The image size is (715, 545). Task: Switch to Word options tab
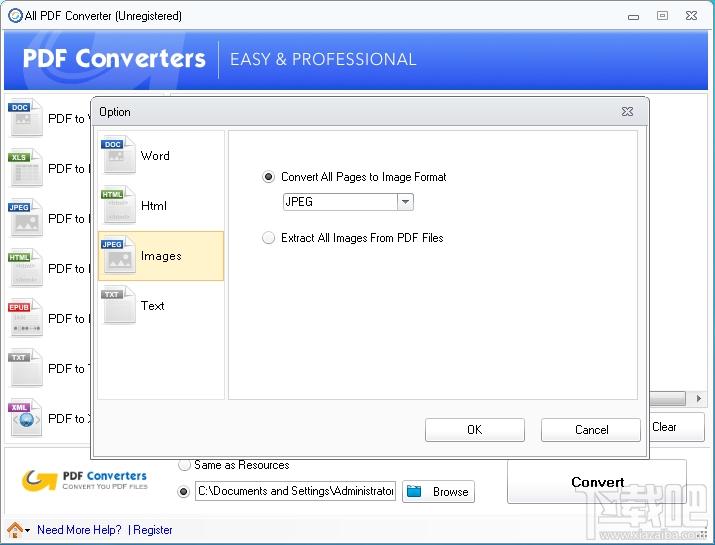(161, 156)
